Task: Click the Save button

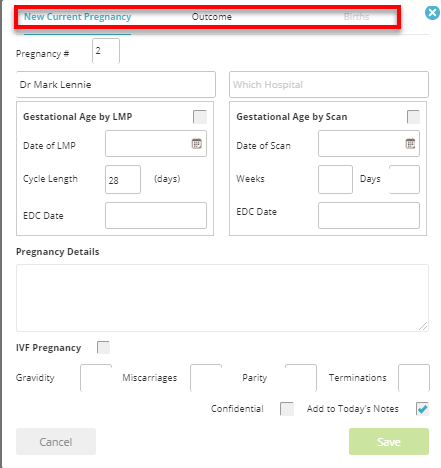Action: pyautogui.click(x=389, y=442)
